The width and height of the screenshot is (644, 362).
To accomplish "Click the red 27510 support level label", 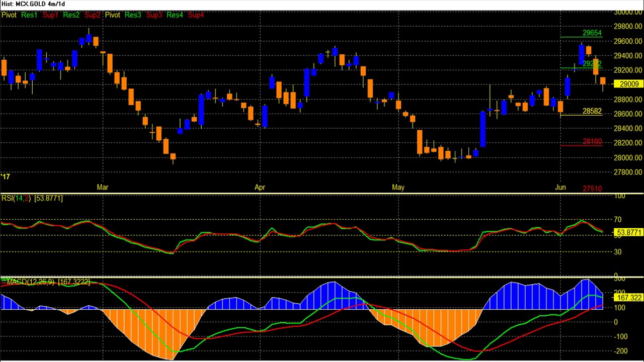I will click(x=592, y=189).
